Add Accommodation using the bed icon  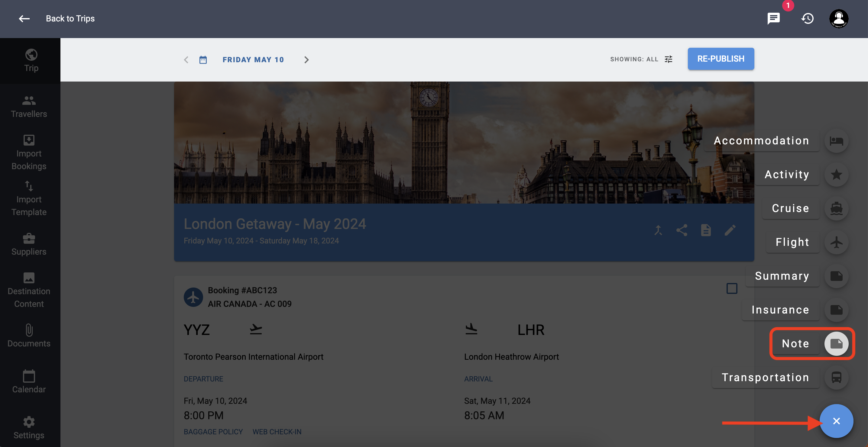[x=836, y=141]
